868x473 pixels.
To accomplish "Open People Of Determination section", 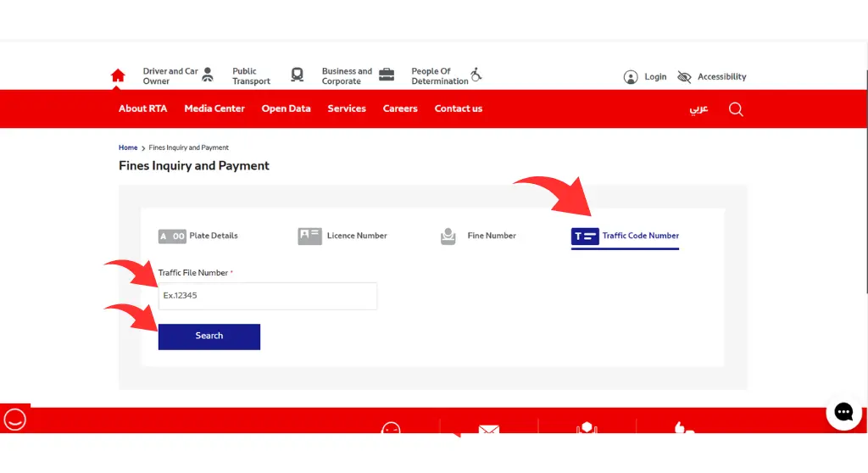I will pos(440,76).
